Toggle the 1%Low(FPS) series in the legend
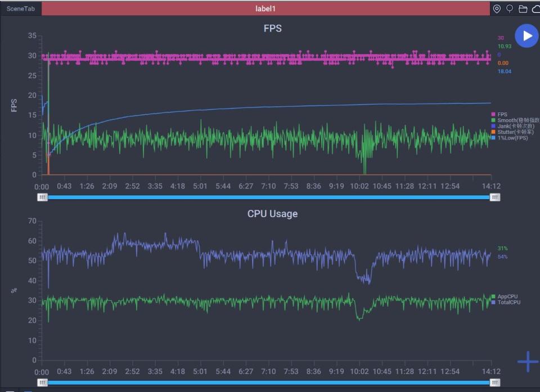The width and height of the screenshot is (540, 392). [510, 138]
